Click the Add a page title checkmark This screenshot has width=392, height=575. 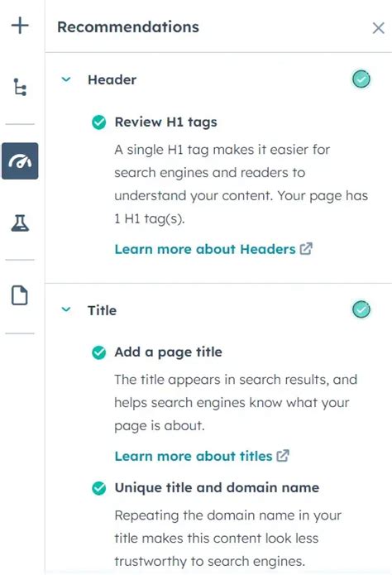(x=99, y=352)
